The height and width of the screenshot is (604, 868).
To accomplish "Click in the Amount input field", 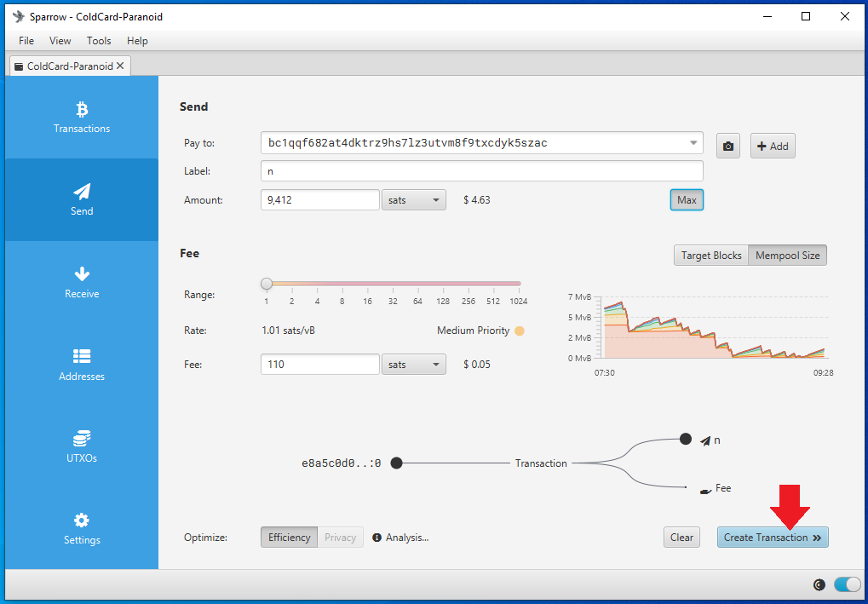I will point(320,200).
